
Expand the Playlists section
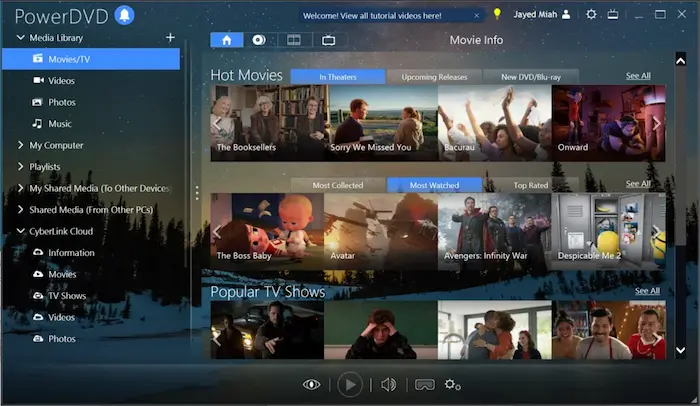(x=20, y=166)
